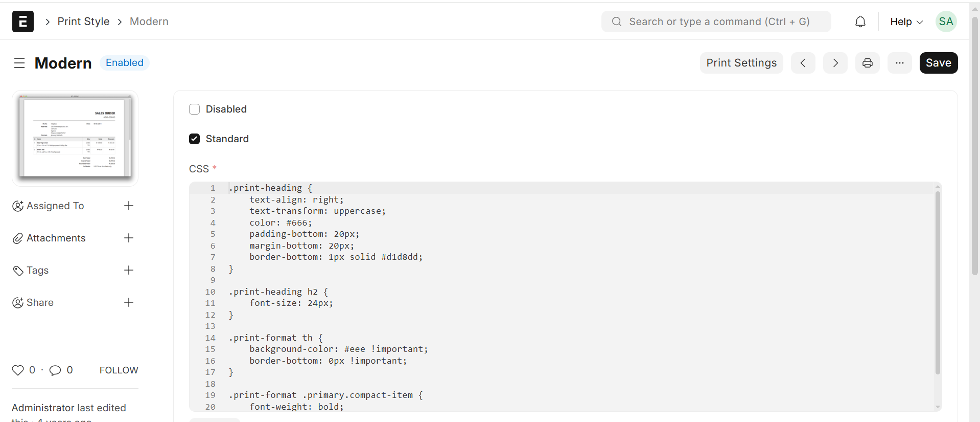Open the notifications bell

(x=860, y=21)
